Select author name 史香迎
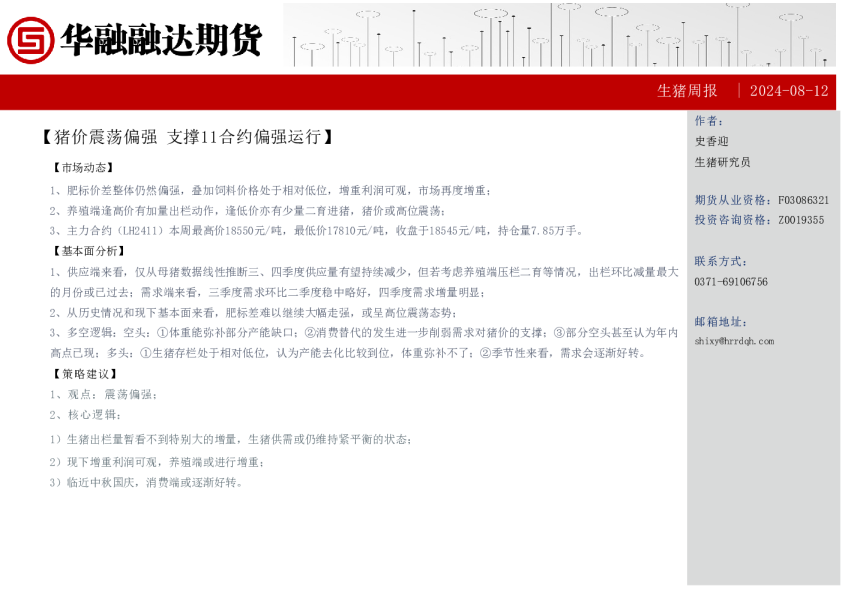 [x=712, y=141]
